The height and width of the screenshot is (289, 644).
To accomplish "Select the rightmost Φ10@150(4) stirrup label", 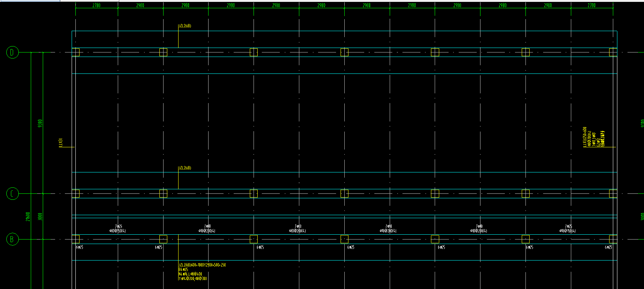I will coord(567,231).
